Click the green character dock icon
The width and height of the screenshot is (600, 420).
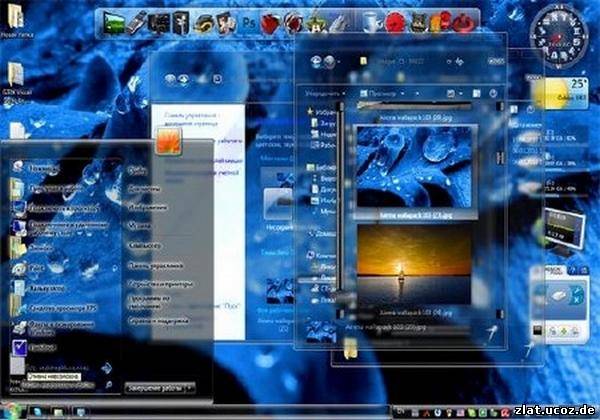(x=316, y=23)
